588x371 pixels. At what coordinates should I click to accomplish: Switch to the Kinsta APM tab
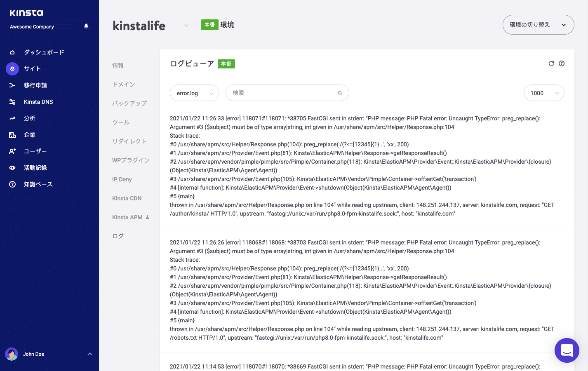(127, 217)
